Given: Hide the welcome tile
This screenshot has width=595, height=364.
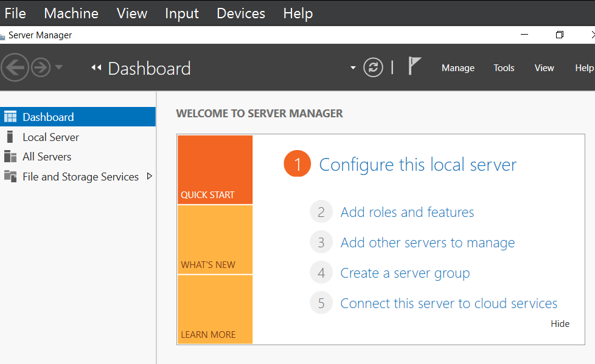Looking at the screenshot, I should [560, 324].
